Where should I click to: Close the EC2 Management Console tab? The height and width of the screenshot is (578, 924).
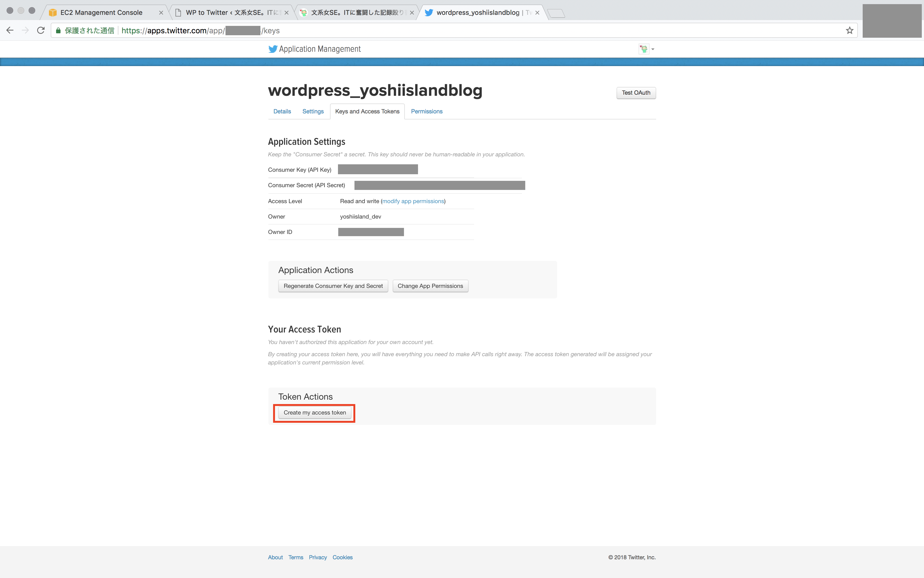pyautogui.click(x=161, y=13)
